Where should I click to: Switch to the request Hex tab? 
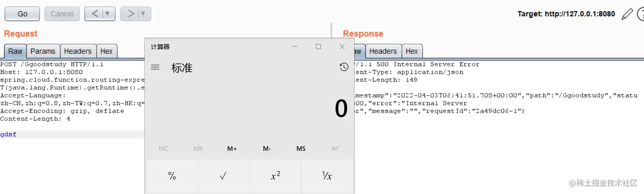click(x=106, y=51)
